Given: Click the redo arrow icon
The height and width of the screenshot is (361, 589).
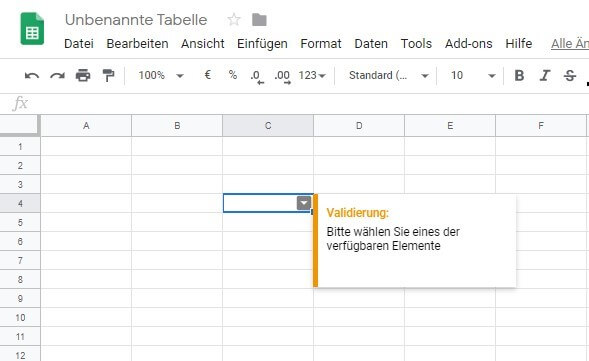Looking at the screenshot, I should pos(57,76).
